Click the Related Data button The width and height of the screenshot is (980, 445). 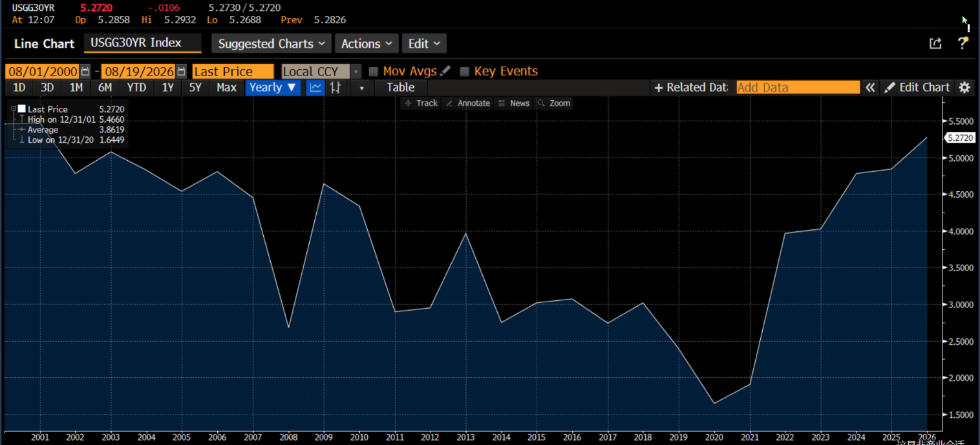(x=691, y=88)
